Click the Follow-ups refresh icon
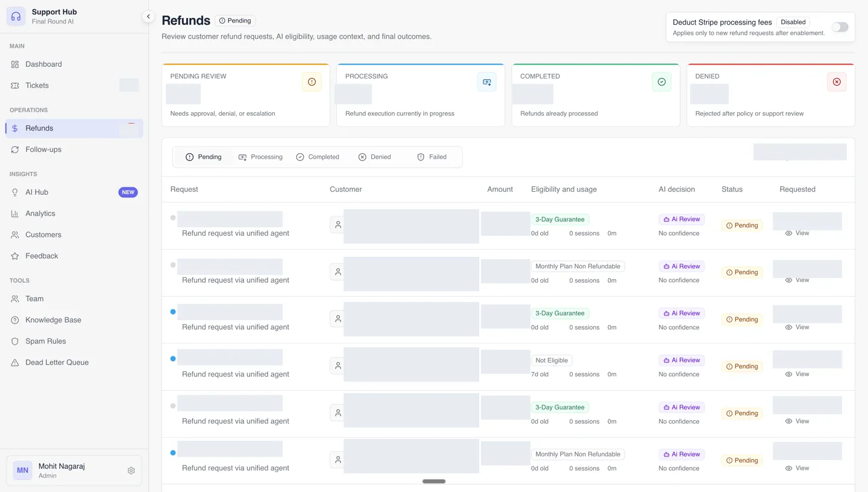 click(15, 150)
